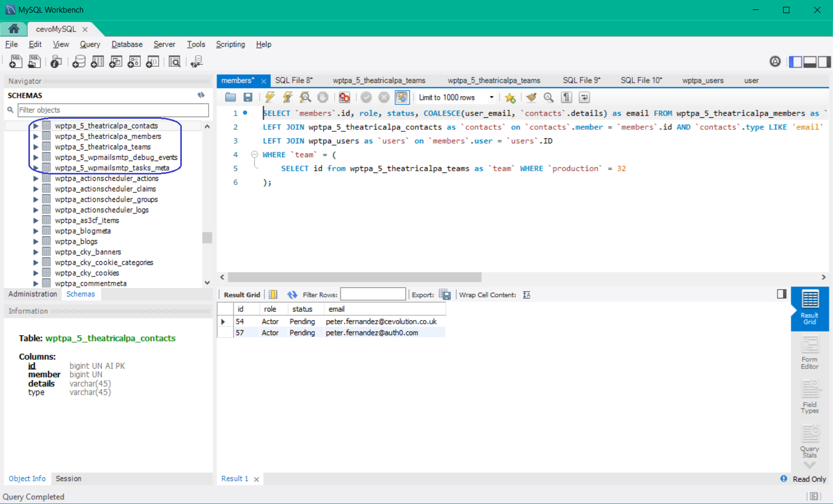
Task: Open Workbench preferences gear icon
Action: (x=775, y=61)
